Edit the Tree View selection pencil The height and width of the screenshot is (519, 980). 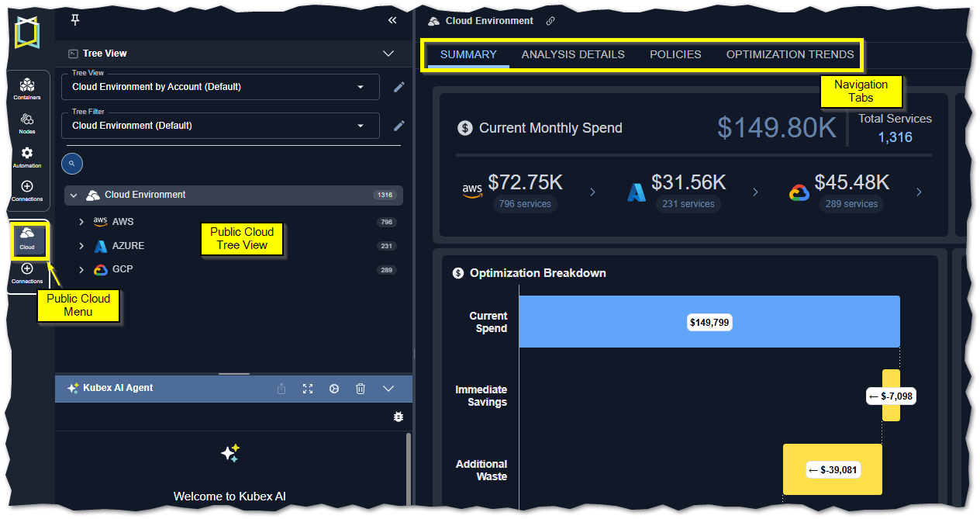tap(399, 87)
